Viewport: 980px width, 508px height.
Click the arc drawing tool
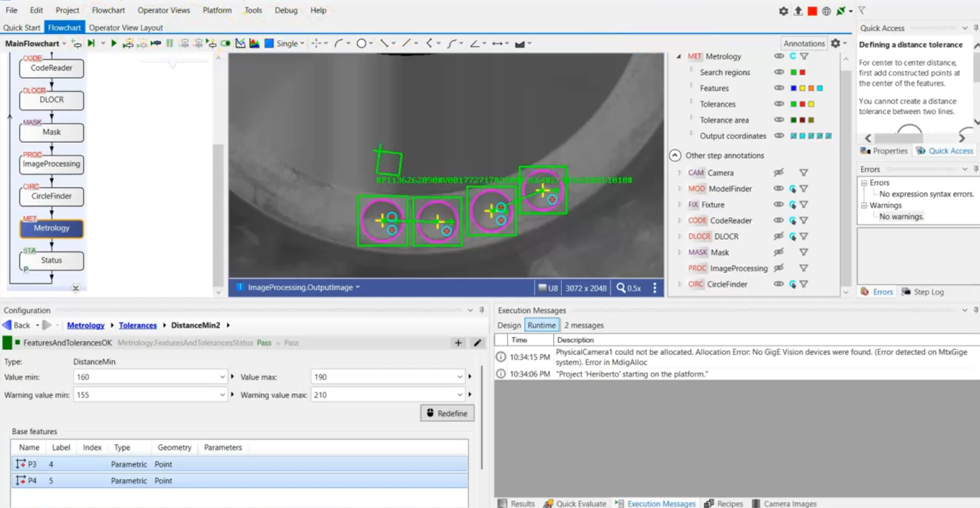click(x=339, y=43)
